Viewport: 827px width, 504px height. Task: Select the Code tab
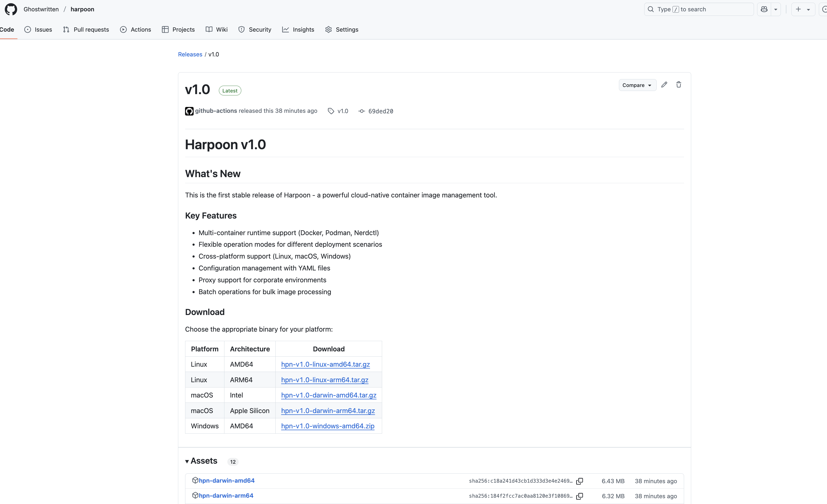coord(7,30)
